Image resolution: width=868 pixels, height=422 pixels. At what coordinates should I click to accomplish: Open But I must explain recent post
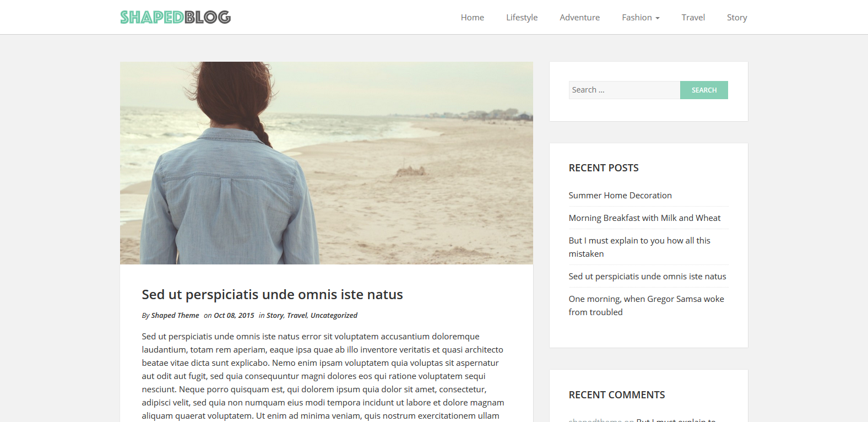pyautogui.click(x=639, y=247)
